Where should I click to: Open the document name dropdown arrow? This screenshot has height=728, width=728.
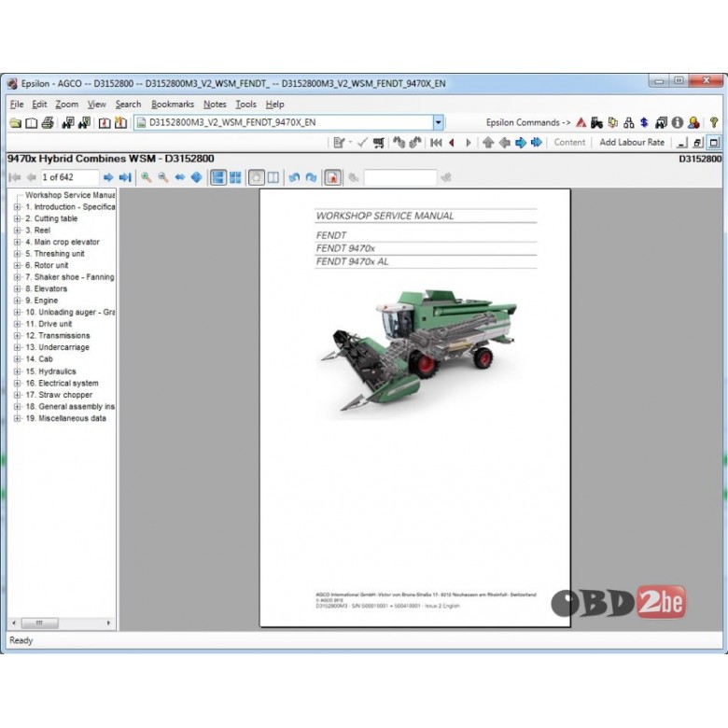click(438, 122)
